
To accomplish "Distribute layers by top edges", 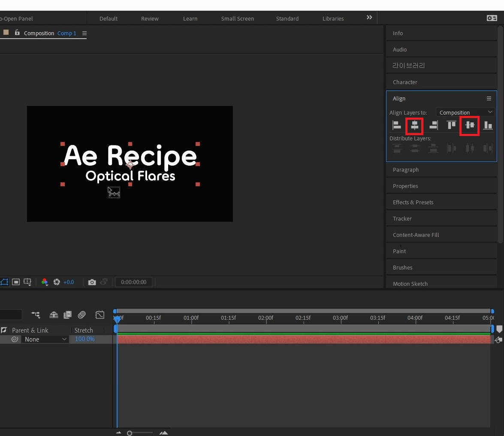I will 397,148.
